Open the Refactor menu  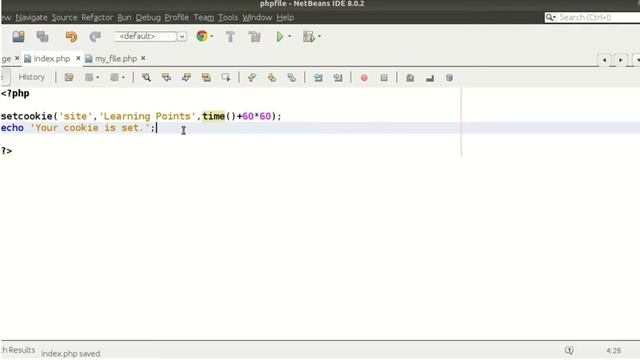(97, 18)
